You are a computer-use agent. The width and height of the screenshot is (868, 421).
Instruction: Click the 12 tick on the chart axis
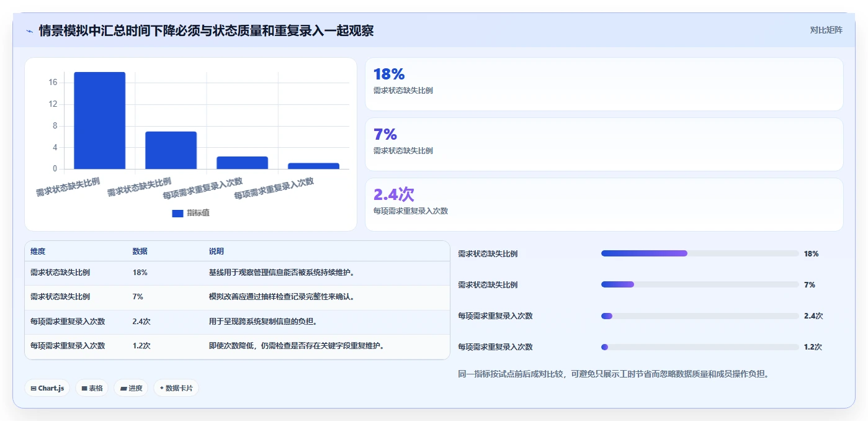pyautogui.click(x=53, y=104)
